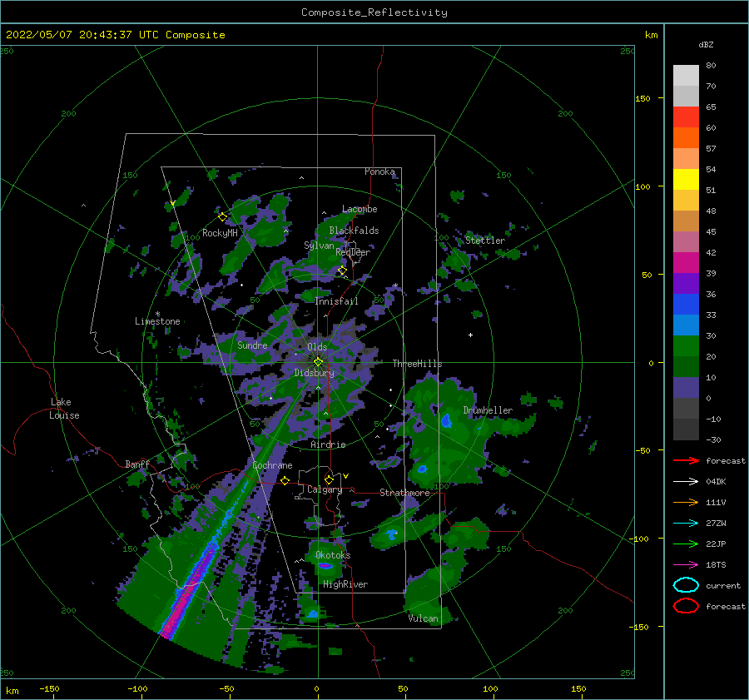Viewport: 749px width, 700px height.
Task: Click the blue cell north of Strathmore
Action: pos(422,469)
